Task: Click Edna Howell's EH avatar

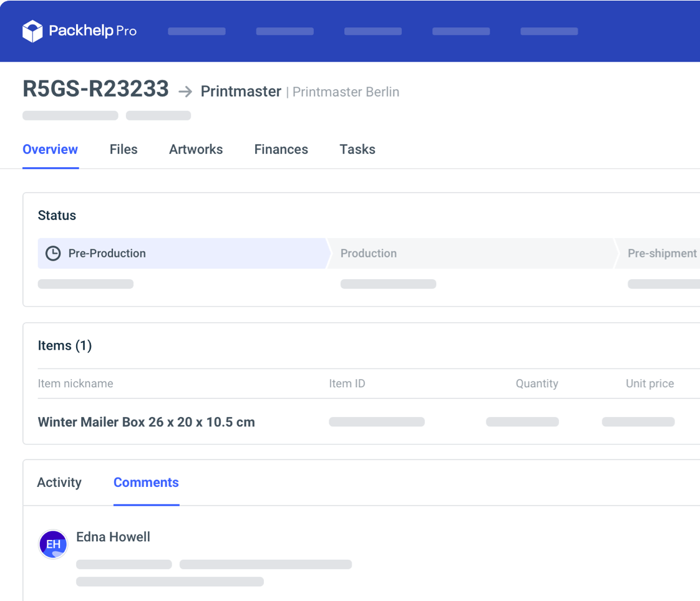Action: [53, 544]
